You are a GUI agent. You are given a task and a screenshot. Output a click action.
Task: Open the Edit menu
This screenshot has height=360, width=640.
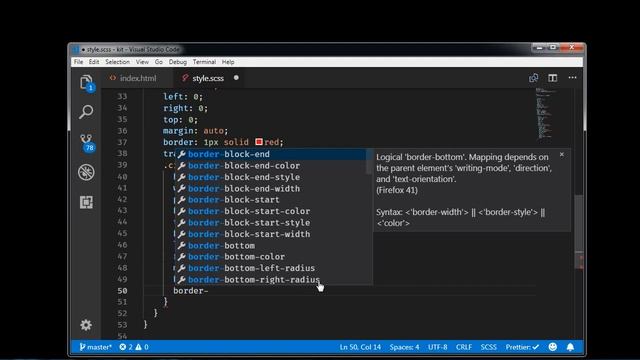(94, 62)
